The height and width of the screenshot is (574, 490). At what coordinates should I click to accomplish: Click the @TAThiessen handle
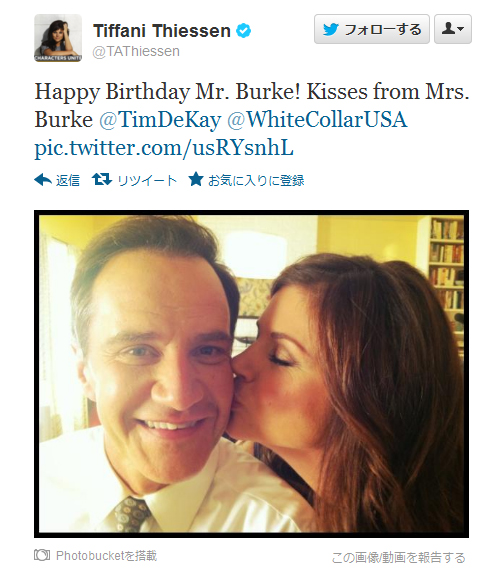pyautogui.click(x=136, y=52)
